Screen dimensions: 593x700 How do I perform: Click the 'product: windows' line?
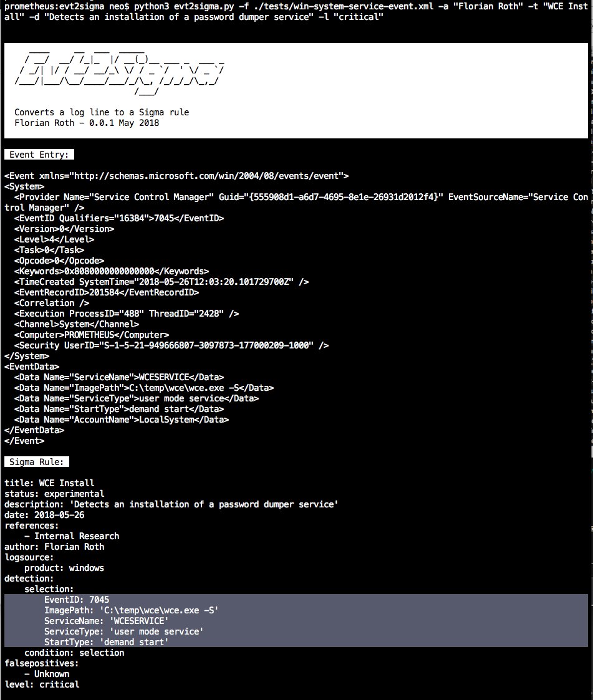64,568
